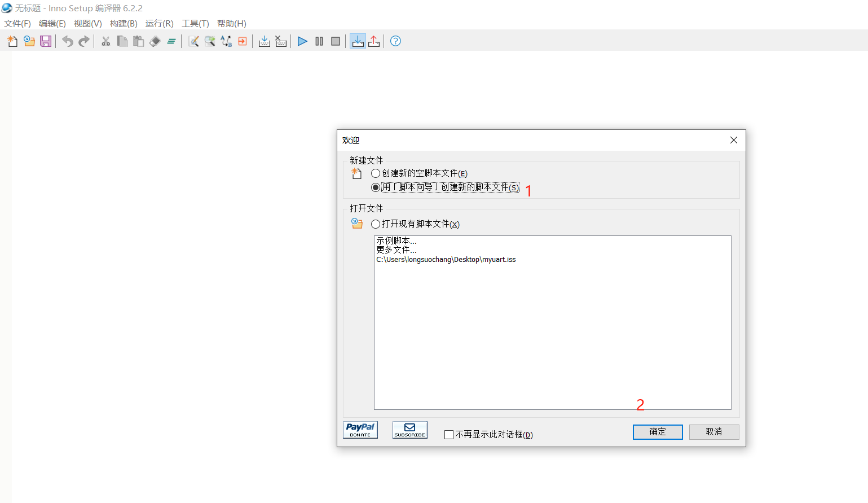The width and height of the screenshot is (868, 503).
Task: Open the 工具(T) menu
Action: 195,24
